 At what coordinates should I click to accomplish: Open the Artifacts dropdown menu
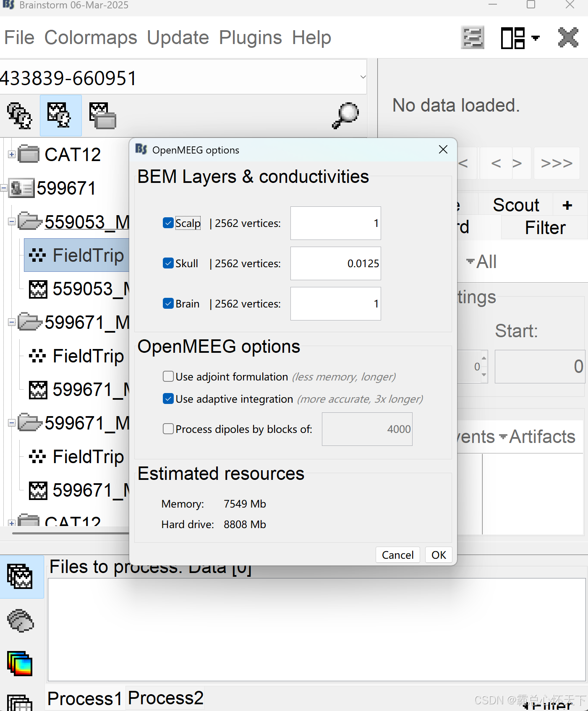pos(538,437)
